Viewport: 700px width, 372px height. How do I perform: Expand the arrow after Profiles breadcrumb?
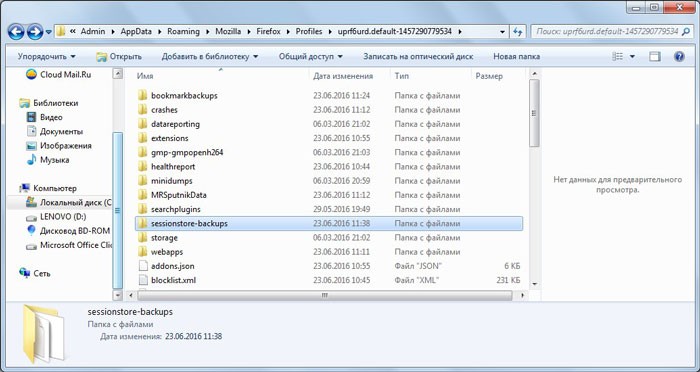(331, 32)
